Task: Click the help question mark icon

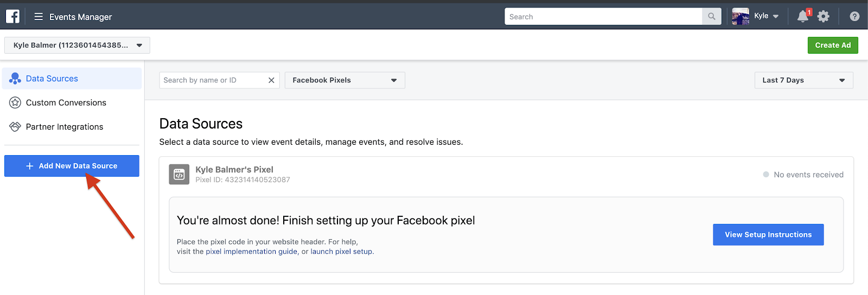Action: [x=854, y=17]
